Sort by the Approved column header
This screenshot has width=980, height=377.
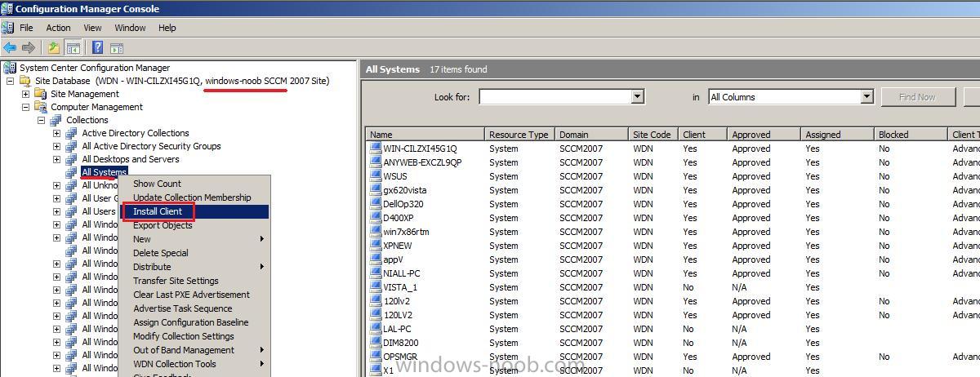(764, 135)
